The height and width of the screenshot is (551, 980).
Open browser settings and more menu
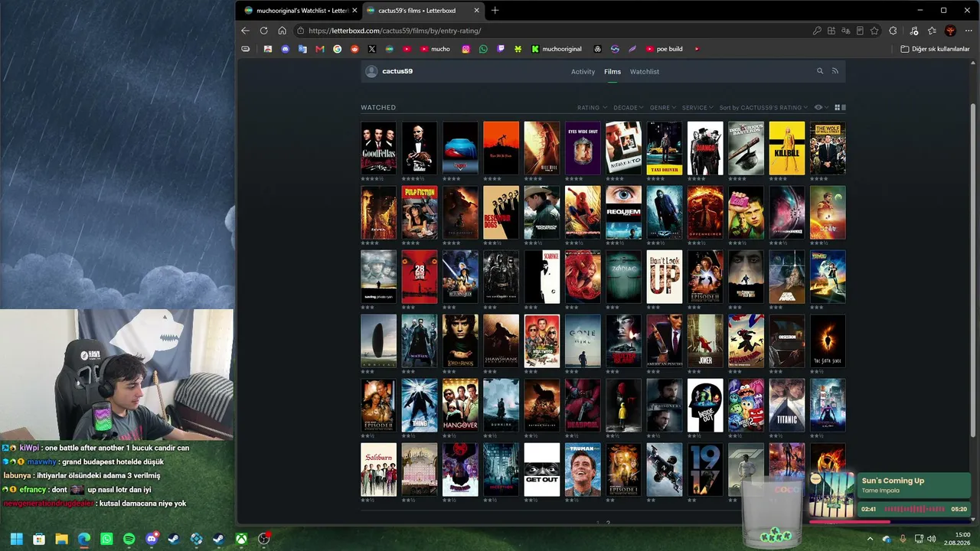pos(968,31)
